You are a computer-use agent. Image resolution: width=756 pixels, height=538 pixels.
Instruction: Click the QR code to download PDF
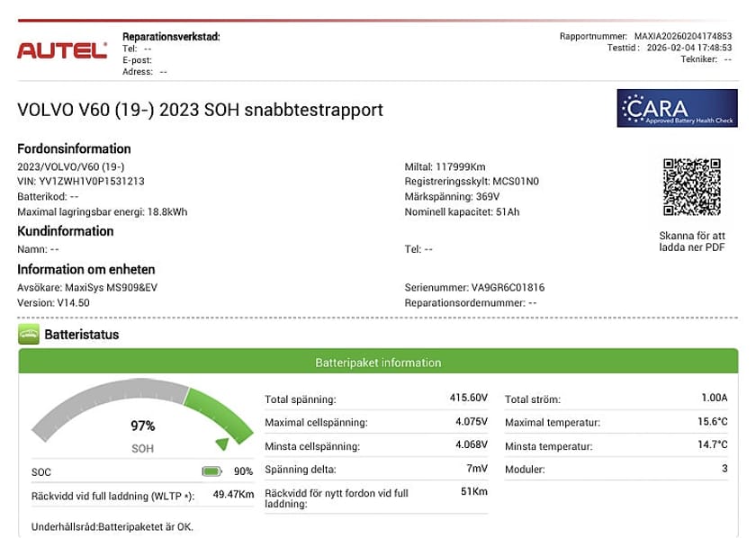[692, 187]
